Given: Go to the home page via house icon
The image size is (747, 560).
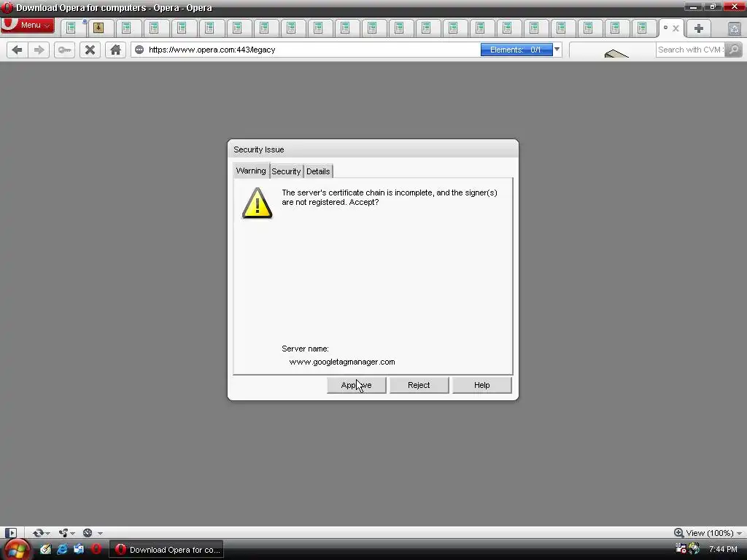Looking at the screenshot, I should coord(115,50).
